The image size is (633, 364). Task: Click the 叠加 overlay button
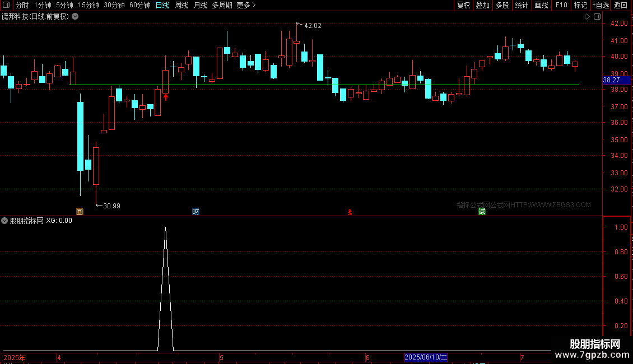click(x=483, y=5)
